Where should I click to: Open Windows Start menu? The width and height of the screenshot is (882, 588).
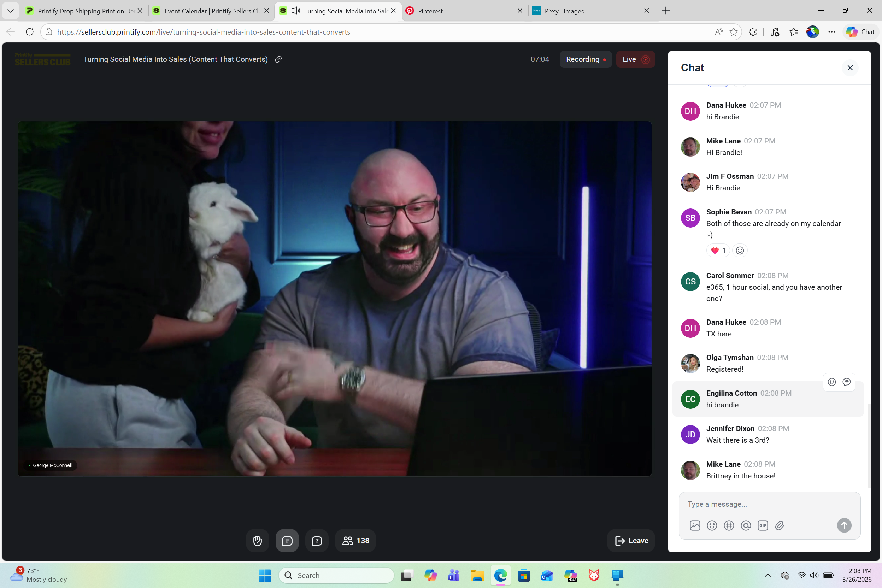tap(264, 575)
